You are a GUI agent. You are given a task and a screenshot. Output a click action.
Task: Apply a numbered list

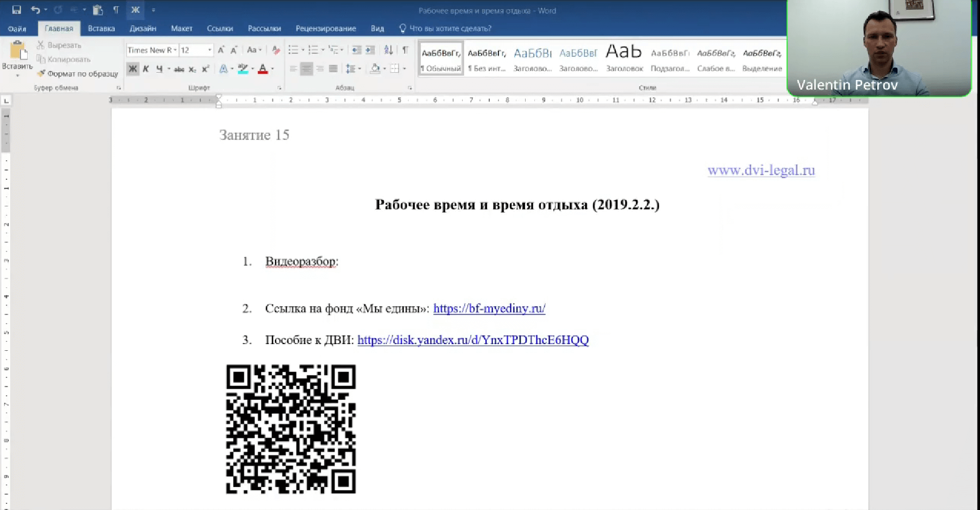313,50
